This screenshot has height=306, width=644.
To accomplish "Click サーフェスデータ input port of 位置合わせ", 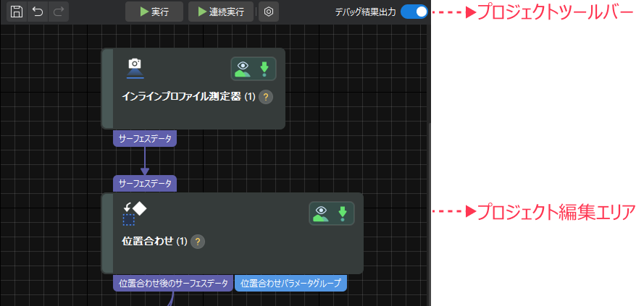I will [145, 183].
